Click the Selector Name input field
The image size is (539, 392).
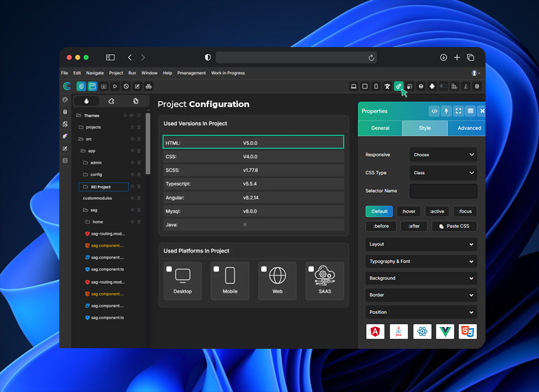click(x=444, y=191)
